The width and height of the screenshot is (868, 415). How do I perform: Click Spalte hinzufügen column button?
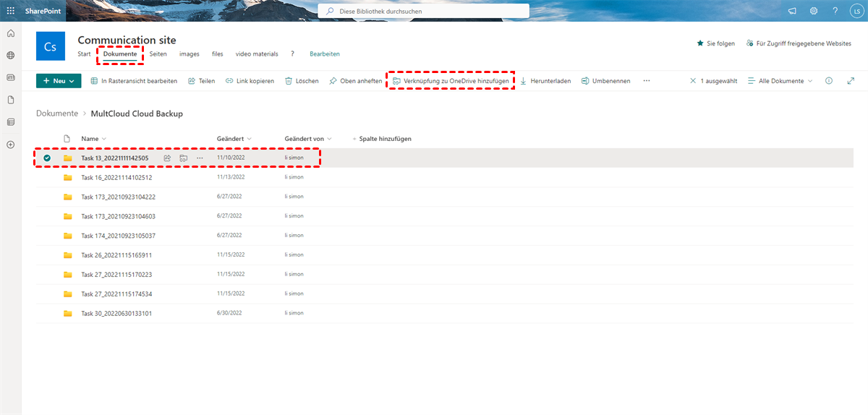click(381, 139)
